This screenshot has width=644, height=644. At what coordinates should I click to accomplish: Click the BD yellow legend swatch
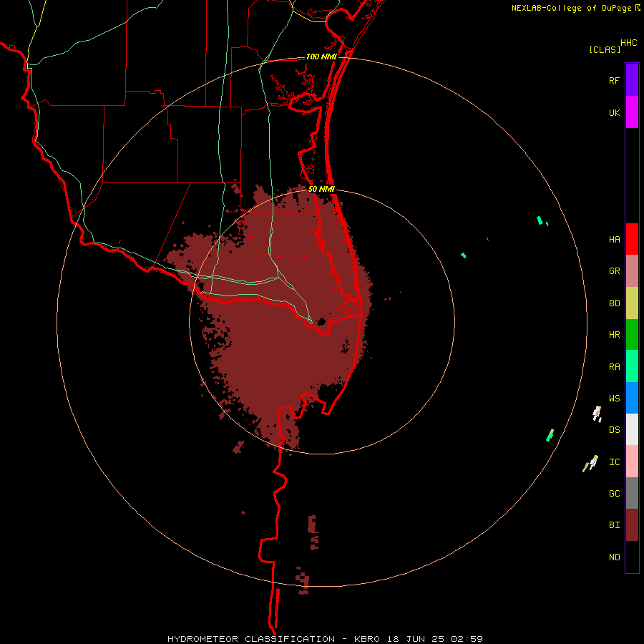coord(632,303)
